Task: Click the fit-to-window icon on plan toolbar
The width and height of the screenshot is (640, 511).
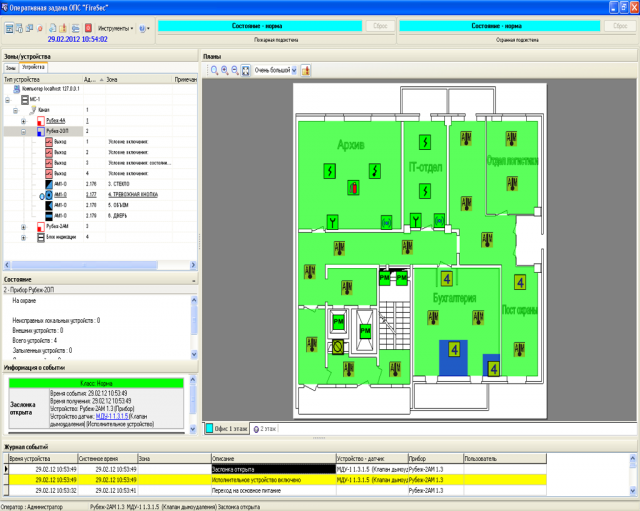Action: tap(245, 71)
